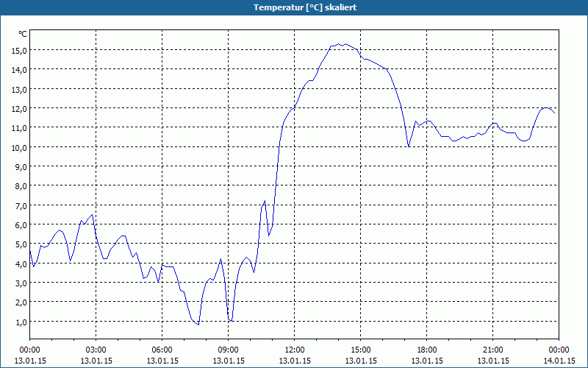Screen dimensions: 588x368
Task: Click the 14.01.15 date label
Action: 559,361
